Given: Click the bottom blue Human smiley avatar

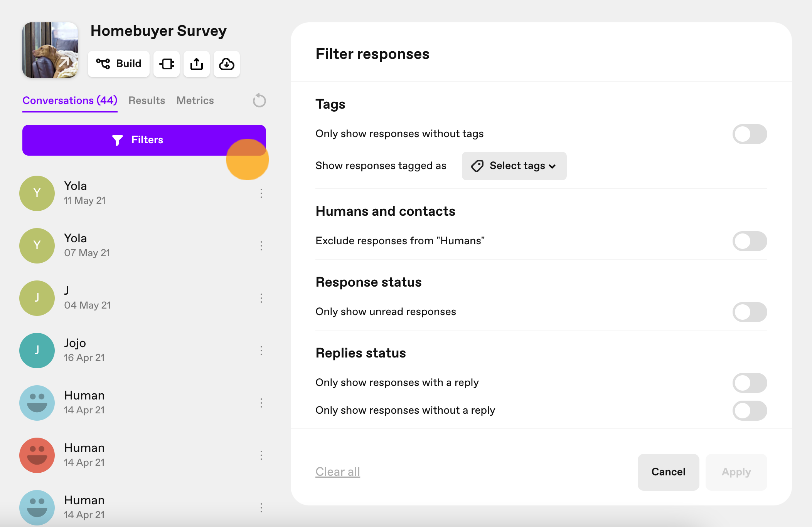Looking at the screenshot, I should pos(37,508).
